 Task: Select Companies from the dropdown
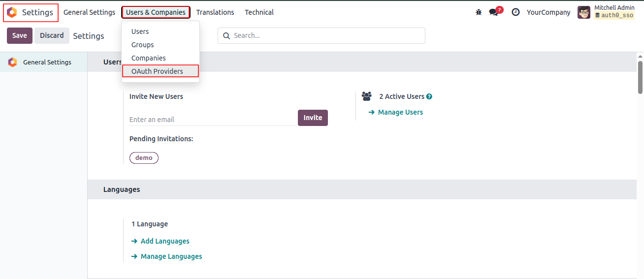(x=161, y=58)
